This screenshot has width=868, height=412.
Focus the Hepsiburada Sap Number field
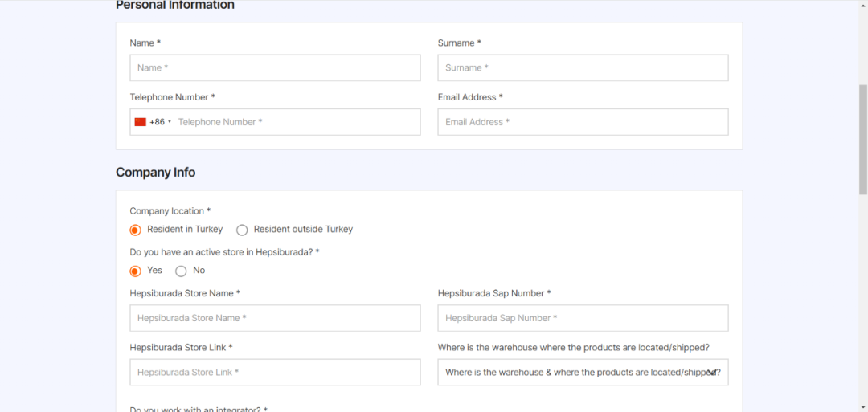(583, 318)
